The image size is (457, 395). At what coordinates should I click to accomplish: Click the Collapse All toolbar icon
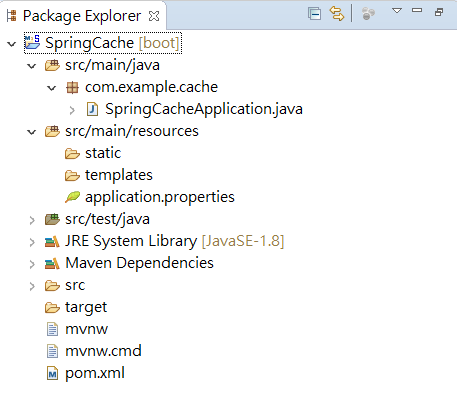[314, 14]
